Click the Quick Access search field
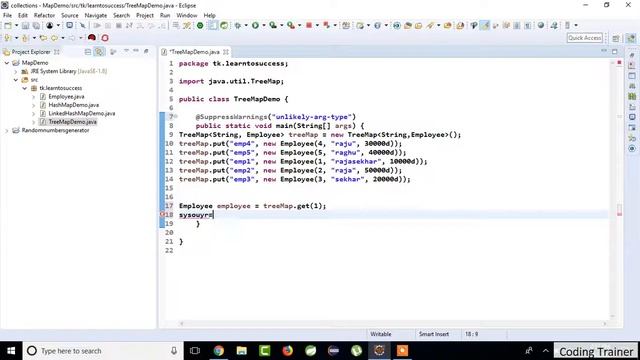The image size is (640, 360). tap(585, 38)
